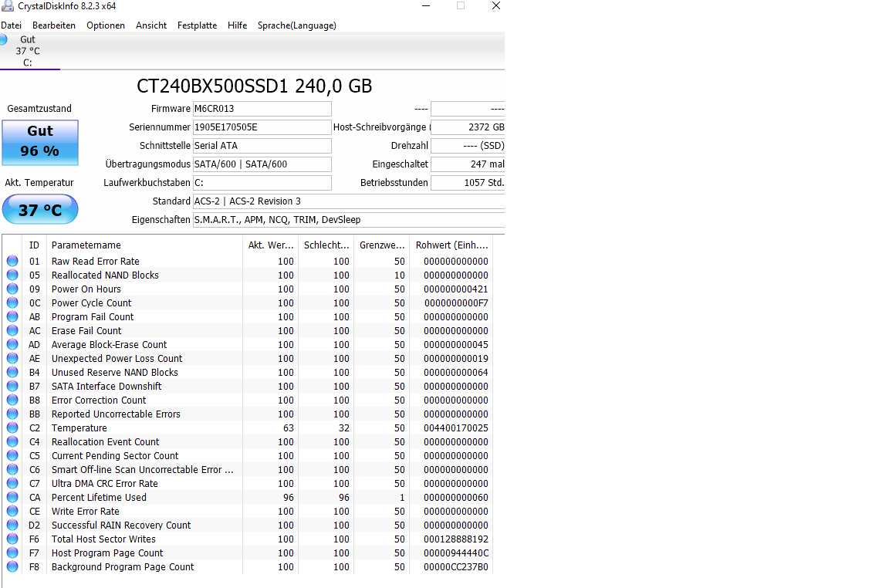This screenshot has height=588, width=889.
Task: Click the CrystalDiskInfo title bar app icon
Action: (8, 6)
